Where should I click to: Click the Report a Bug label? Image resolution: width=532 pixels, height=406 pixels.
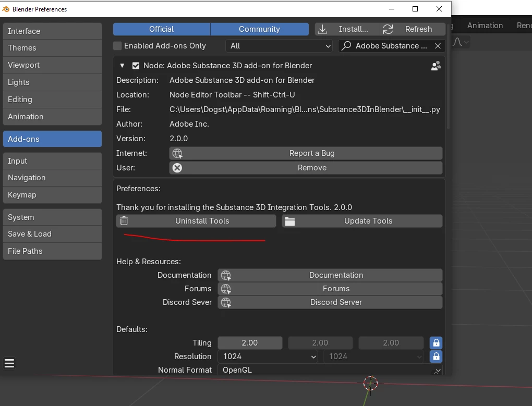[x=312, y=154]
